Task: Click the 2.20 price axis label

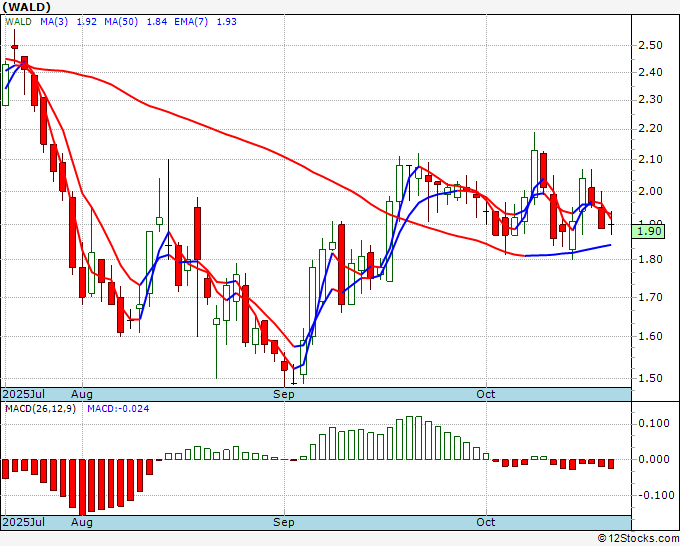Action: (651, 129)
